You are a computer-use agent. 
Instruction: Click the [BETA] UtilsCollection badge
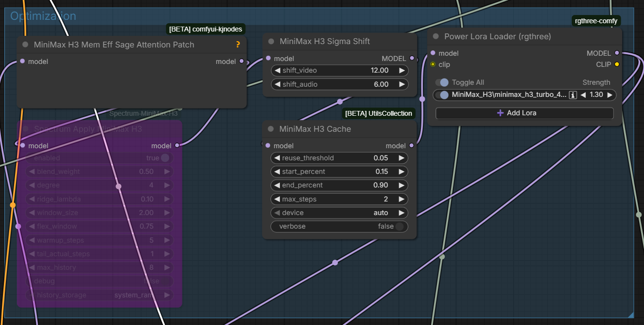378,113
